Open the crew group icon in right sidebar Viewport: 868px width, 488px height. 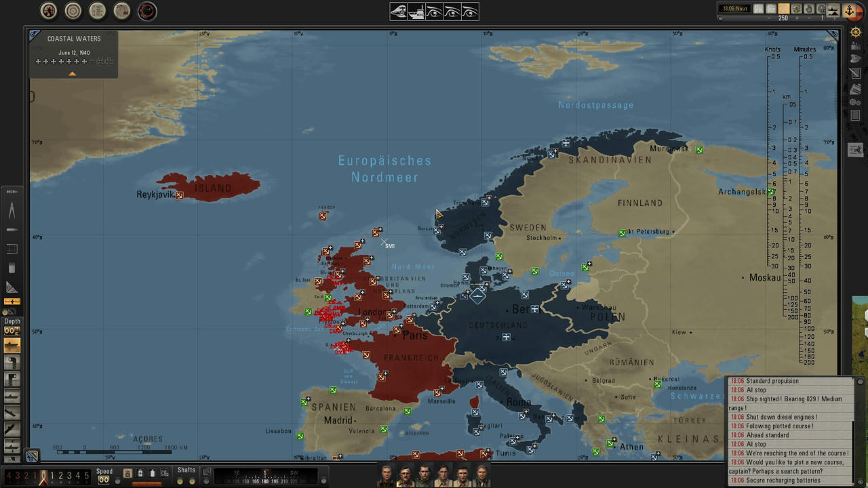(x=856, y=46)
